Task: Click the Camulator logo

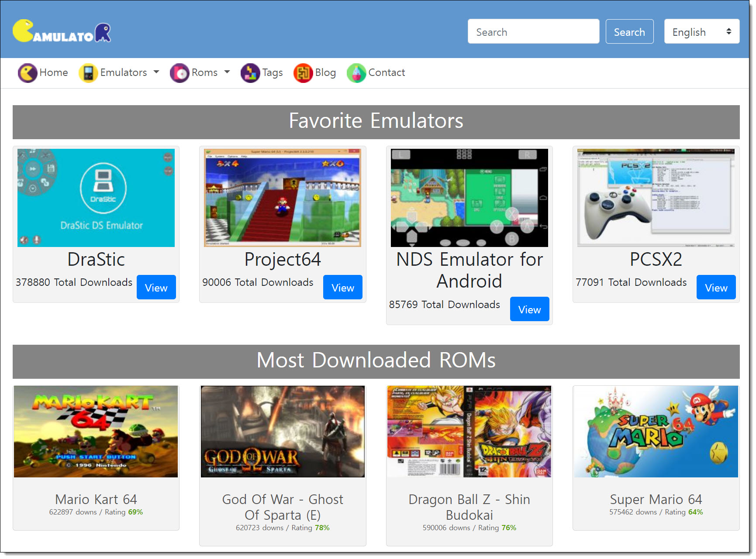Action: [62, 31]
